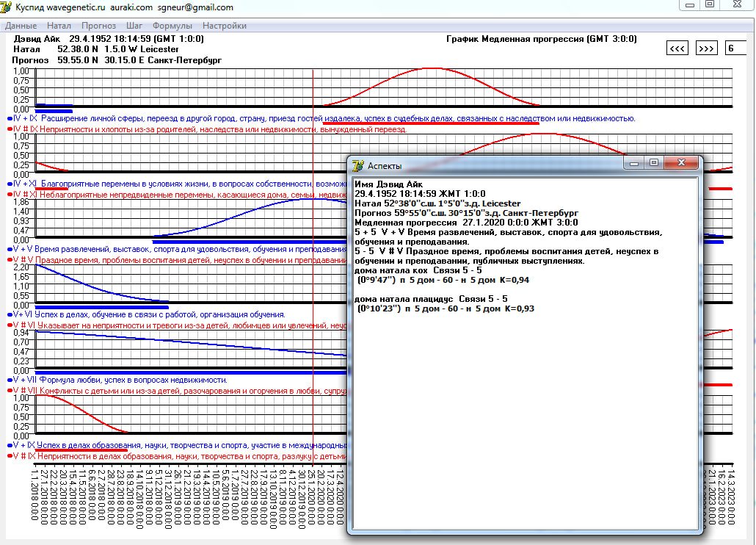Minimize the Аспекты dialog window
The height and width of the screenshot is (545, 756).
pos(632,163)
